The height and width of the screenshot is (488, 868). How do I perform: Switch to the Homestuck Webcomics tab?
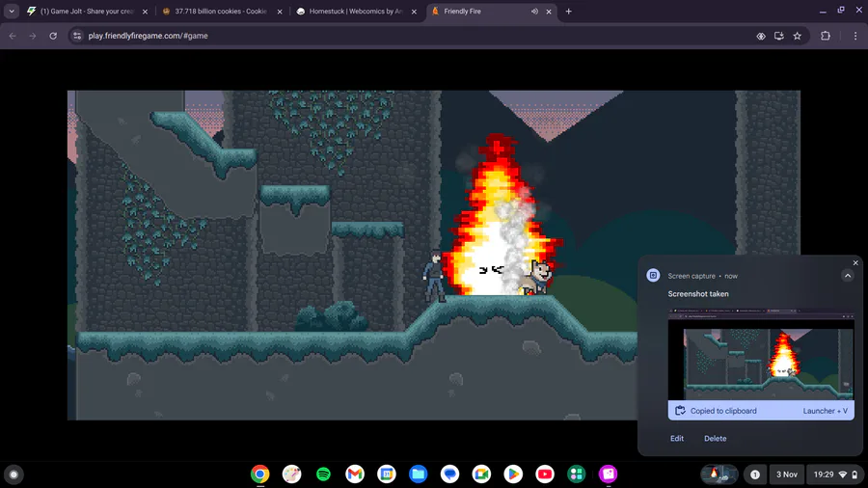click(355, 11)
